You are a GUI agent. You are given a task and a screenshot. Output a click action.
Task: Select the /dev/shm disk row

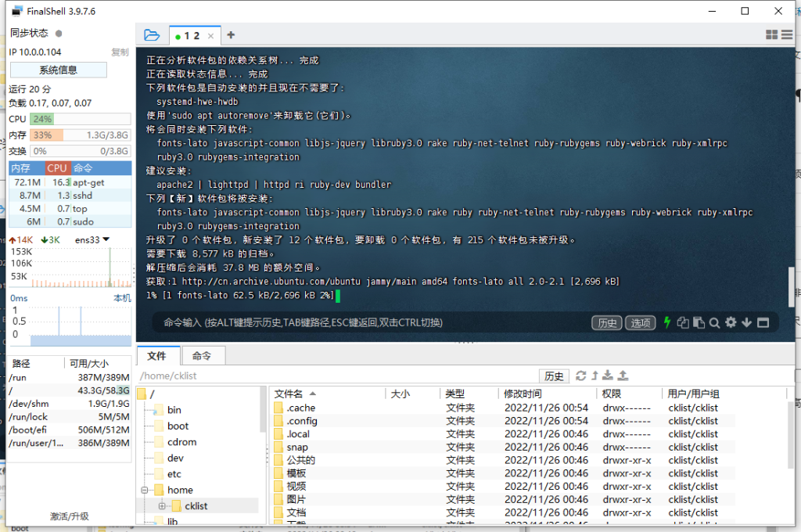pos(70,404)
